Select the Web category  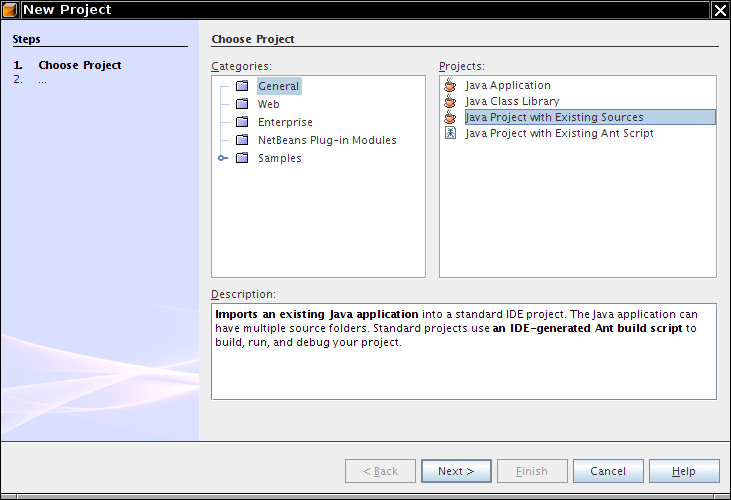click(269, 104)
